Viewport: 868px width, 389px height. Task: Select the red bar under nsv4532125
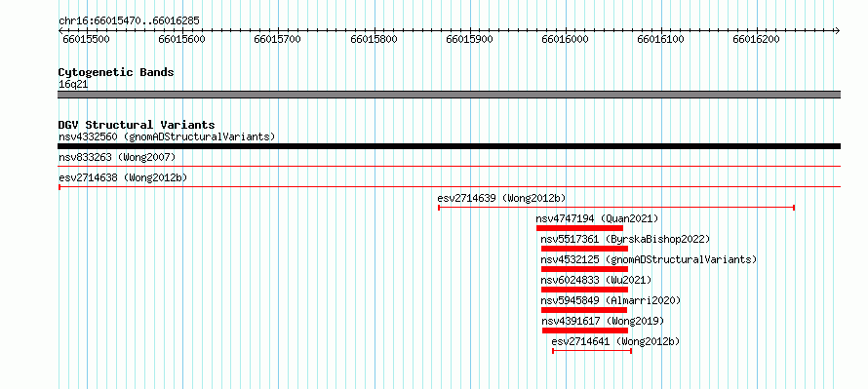click(584, 269)
